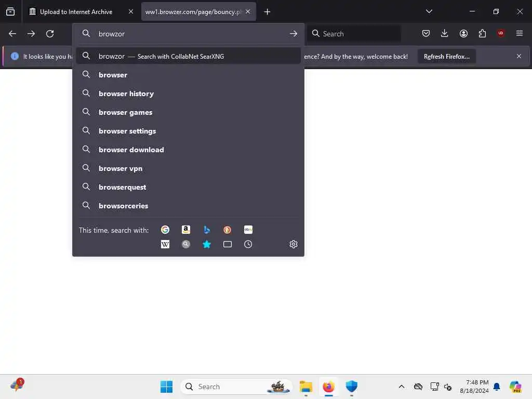
Task: Choose the "browser" suggestion
Action: 188,75
